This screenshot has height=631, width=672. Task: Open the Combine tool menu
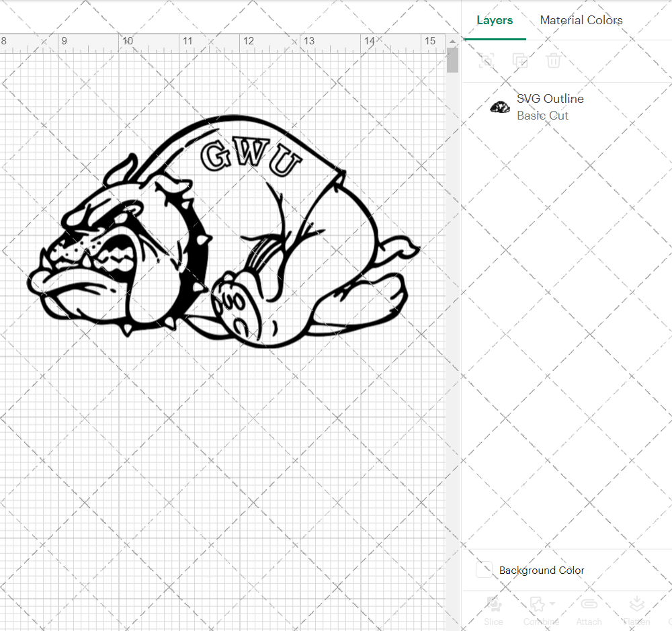tap(541, 610)
